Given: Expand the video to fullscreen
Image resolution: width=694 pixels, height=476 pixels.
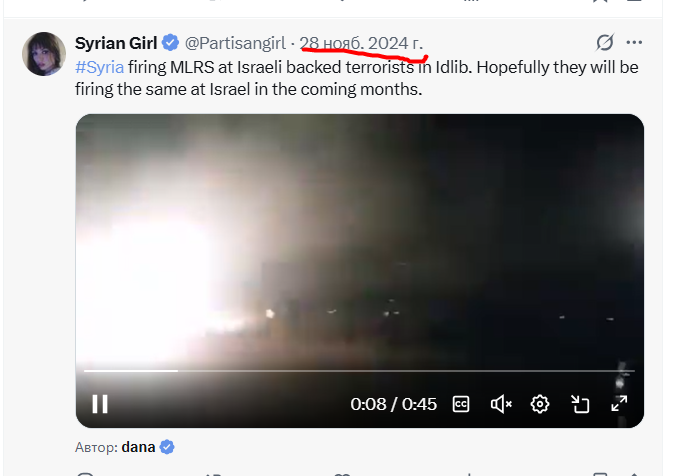Looking at the screenshot, I should tap(619, 403).
